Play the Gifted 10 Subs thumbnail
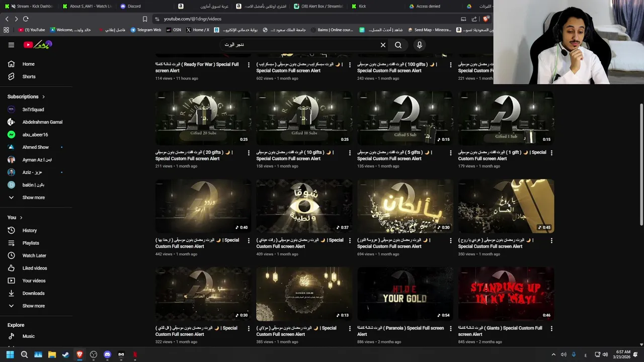Image resolution: width=644 pixels, height=362 pixels. (304, 118)
